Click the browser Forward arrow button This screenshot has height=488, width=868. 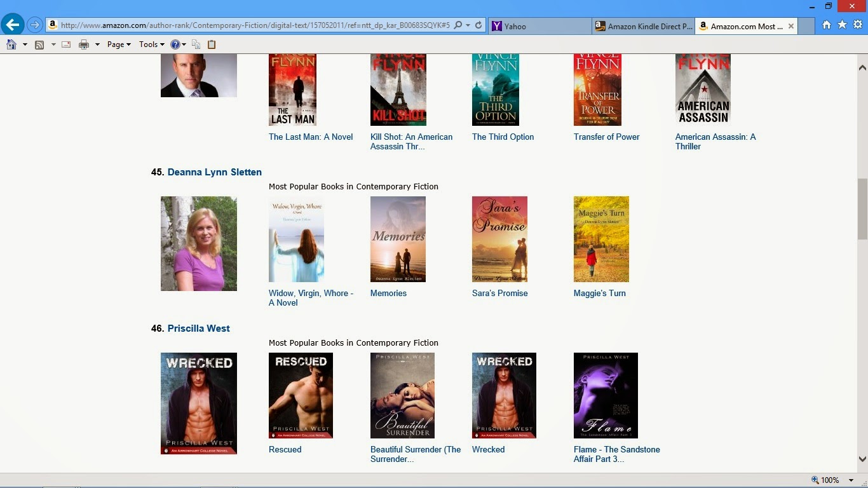pyautogui.click(x=34, y=25)
